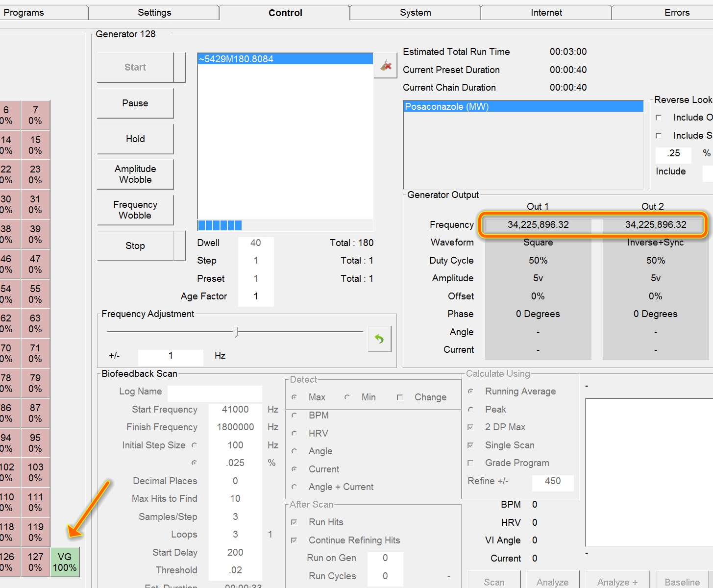The image size is (713, 588).
Task: Select the Posaconazole (MW) program entry
Action: (x=523, y=107)
